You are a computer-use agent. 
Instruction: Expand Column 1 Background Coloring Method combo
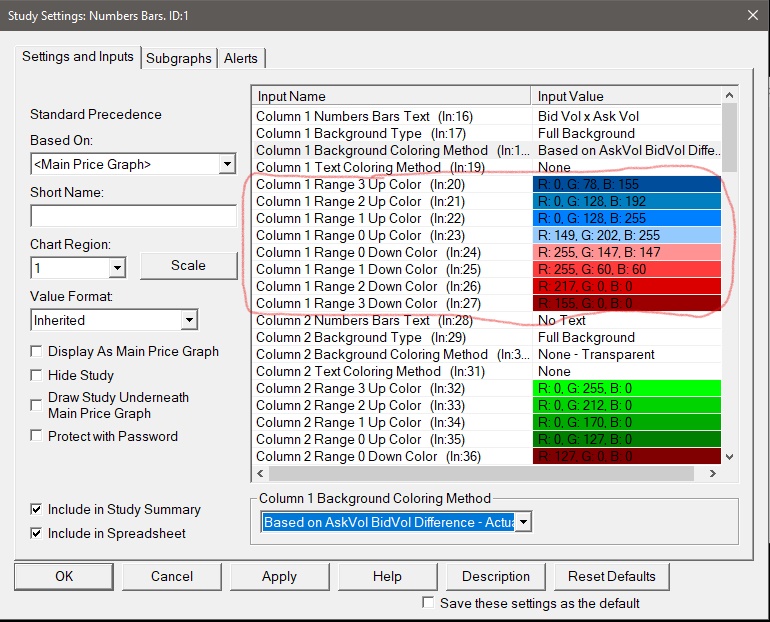pos(522,522)
